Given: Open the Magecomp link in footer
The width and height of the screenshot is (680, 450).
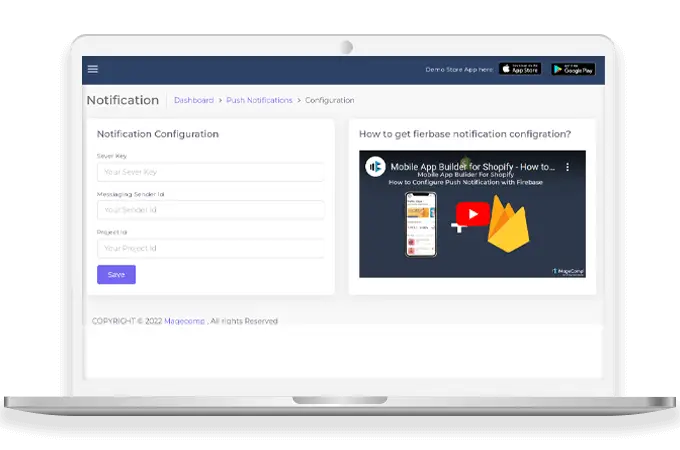Looking at the screenshot, I should (x=184, y=321).
